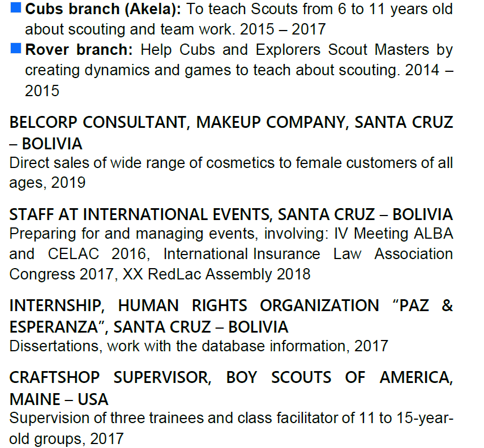This screenshot has width=484, height=448.
Task: Click the line starting "Preparing for and managing events"
Action: point(231,234)
